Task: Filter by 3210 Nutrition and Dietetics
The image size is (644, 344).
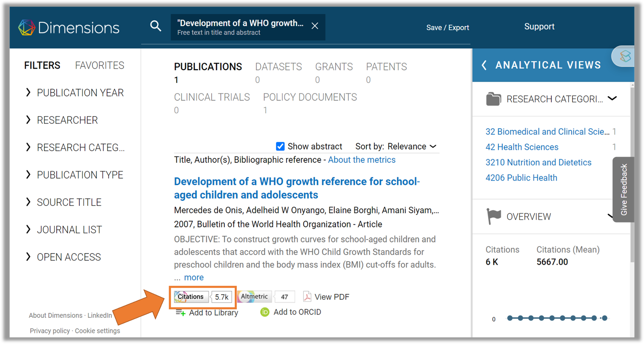Action: (538, 163)
